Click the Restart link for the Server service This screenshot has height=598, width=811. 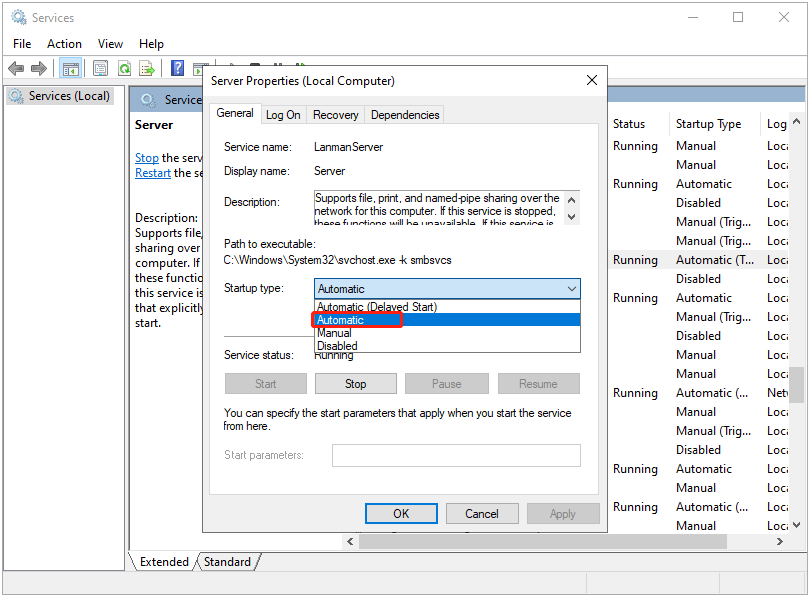click(152, 172)
